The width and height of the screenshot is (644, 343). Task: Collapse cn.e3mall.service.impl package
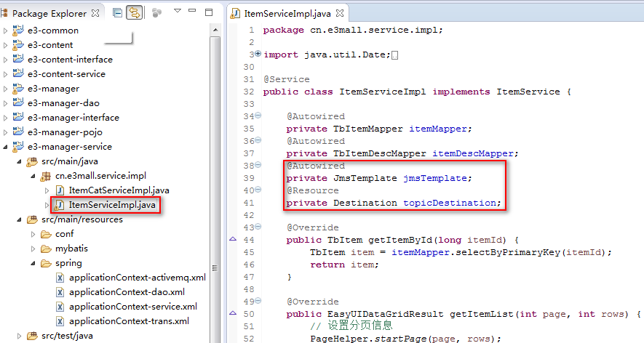click(33, 176)
